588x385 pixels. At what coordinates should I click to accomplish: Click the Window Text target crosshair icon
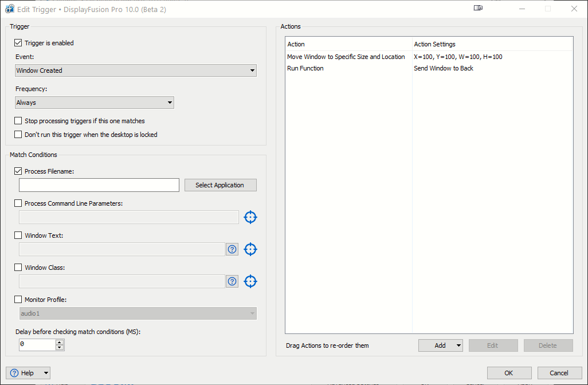coord(250,249)
